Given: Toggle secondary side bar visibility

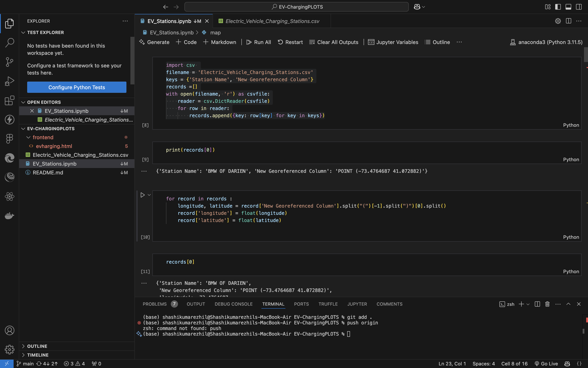Looking at the screenshot, I should click(x=579, y=7).
